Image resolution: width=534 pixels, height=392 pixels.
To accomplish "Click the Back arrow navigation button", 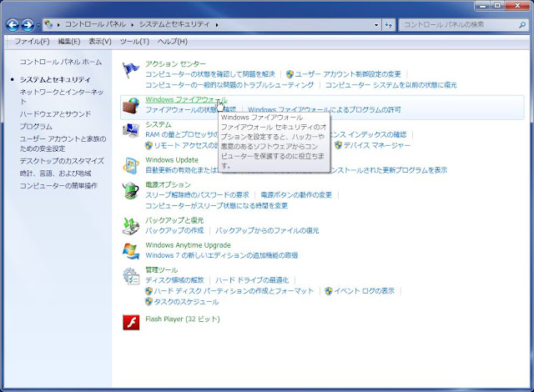I will click(13, 25).
